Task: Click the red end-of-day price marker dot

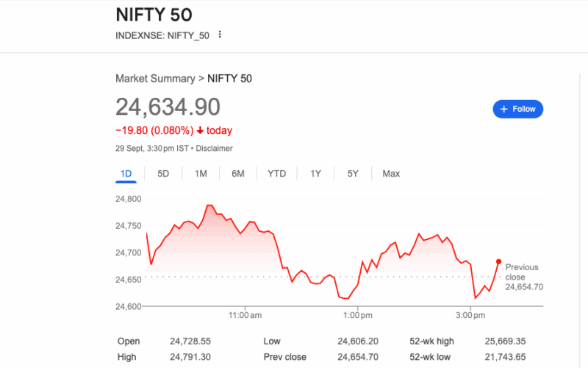Action: [499, 261]
